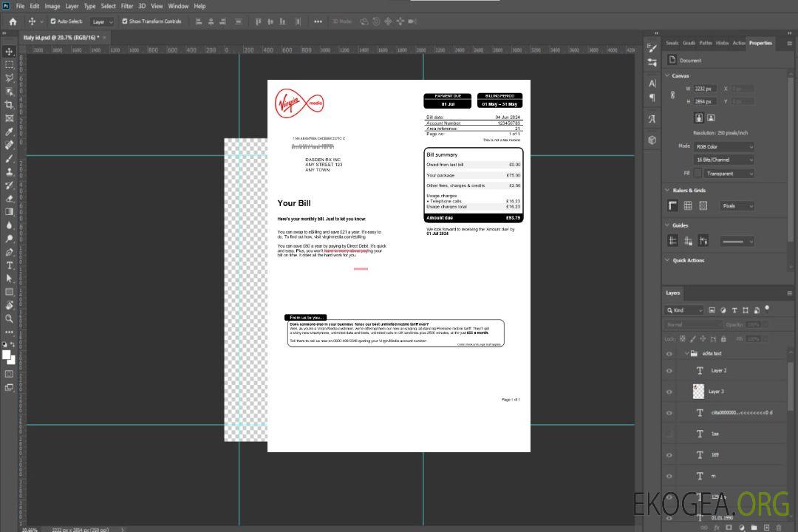Switch to the Properties tab
This screenshot has height=532, width=798.
tap(760, 44)
